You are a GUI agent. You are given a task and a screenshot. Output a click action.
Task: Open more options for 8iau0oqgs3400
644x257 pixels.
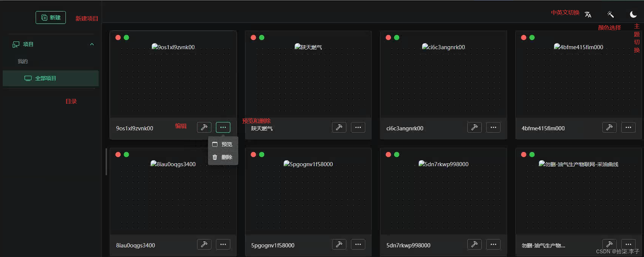pyautogui.click(x=223, y=244)
